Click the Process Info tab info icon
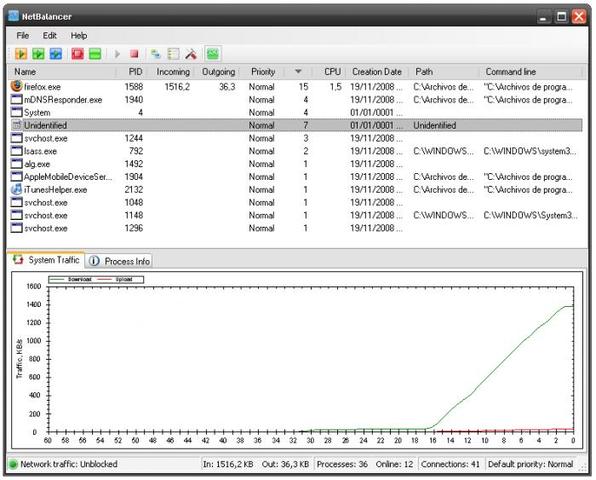Screen dimensions: 596x480 (x=94, y=261)
